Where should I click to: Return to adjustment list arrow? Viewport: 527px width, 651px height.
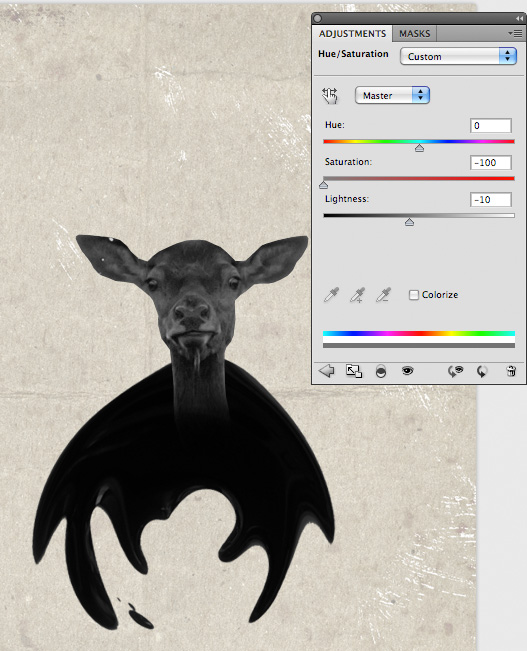[x=326, y=371]
